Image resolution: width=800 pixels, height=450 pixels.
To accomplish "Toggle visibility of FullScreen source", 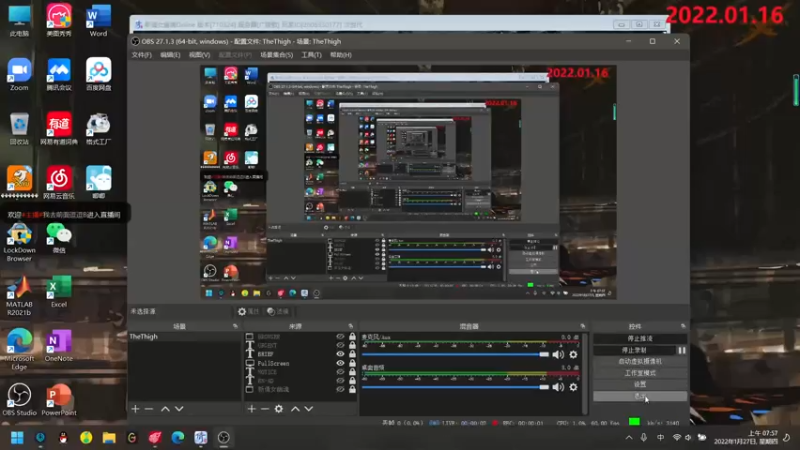I will point(340,363).
